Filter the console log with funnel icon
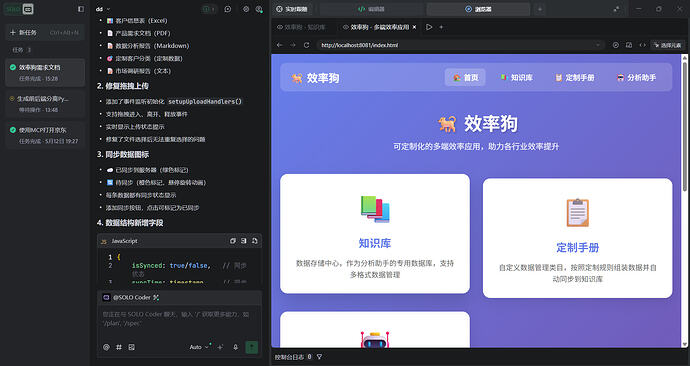 pyautogui.click(x=319, y=357)
